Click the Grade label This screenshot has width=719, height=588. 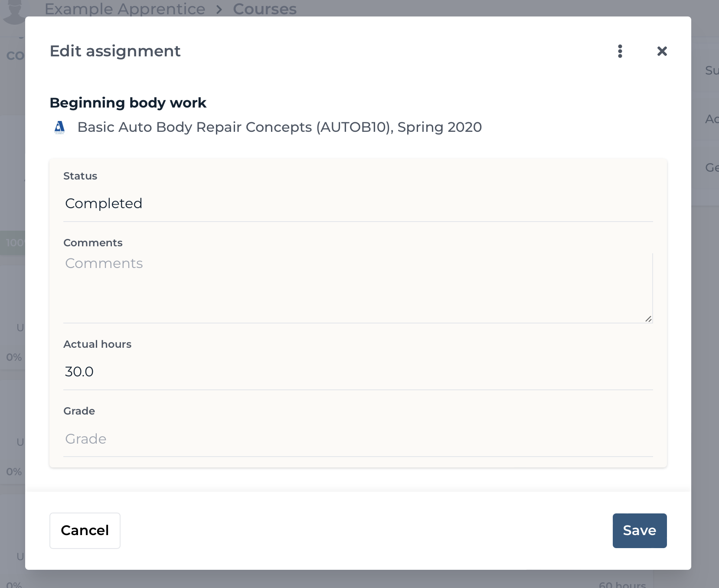coord(79,411)
